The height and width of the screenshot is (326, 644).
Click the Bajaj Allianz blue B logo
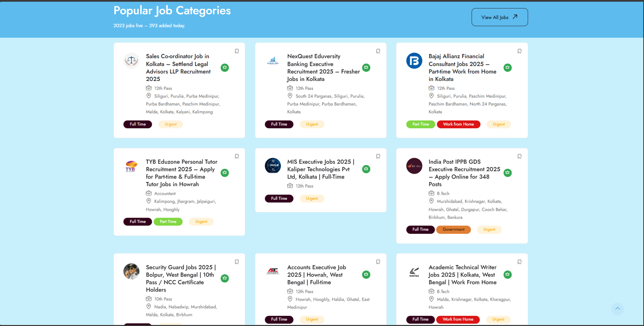click(414, 61)
